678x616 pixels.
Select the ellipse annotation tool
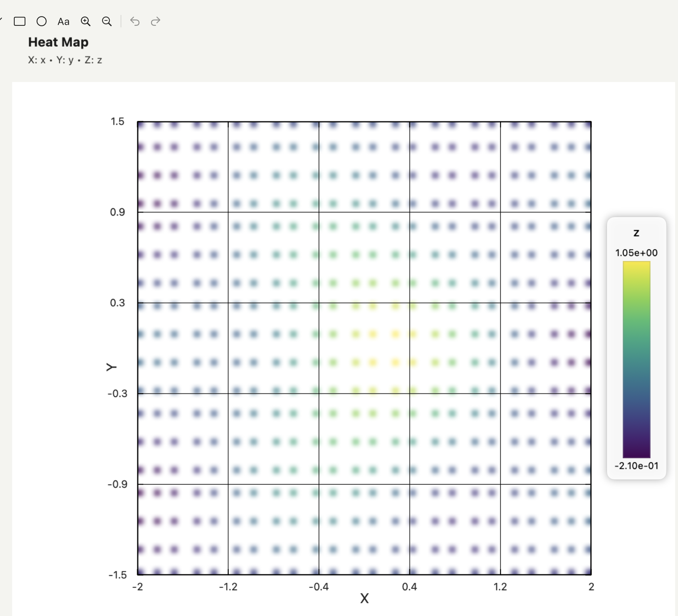pos(42,21)
